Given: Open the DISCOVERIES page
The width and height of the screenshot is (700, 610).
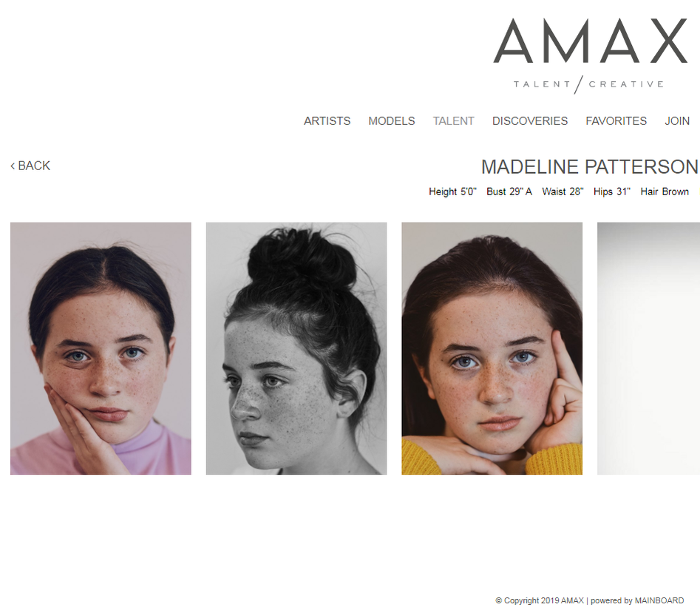Looking at the screenshot, I should [530, 121].
